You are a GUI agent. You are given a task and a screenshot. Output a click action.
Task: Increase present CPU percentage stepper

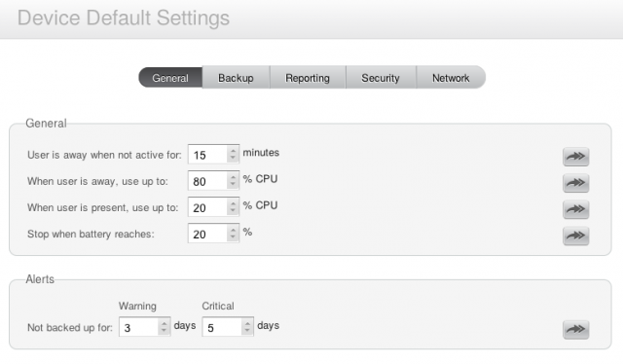(x=233, y=203)
